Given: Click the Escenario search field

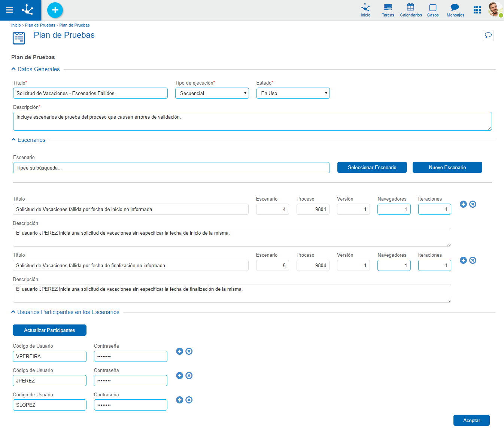Looking at the screenshot, I should click(171, 168).
